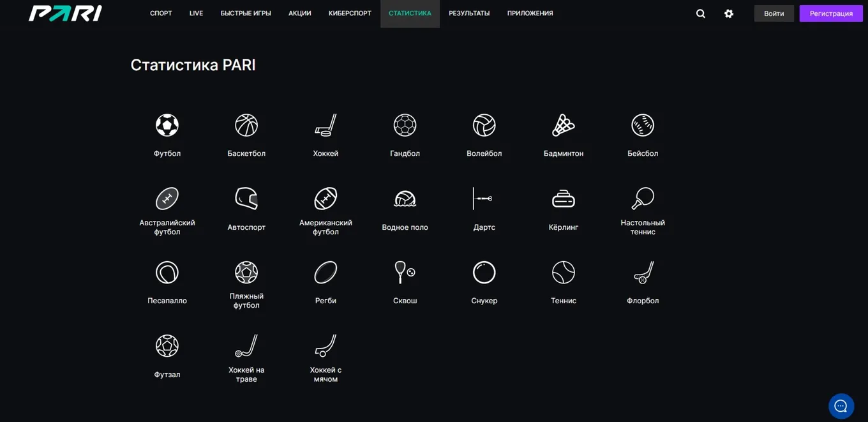Choose the Настольный теннис paddle icon
Image resolution: width=868 pixels, height=422 pixels.
pyautogui.click(x=643, y=199)
